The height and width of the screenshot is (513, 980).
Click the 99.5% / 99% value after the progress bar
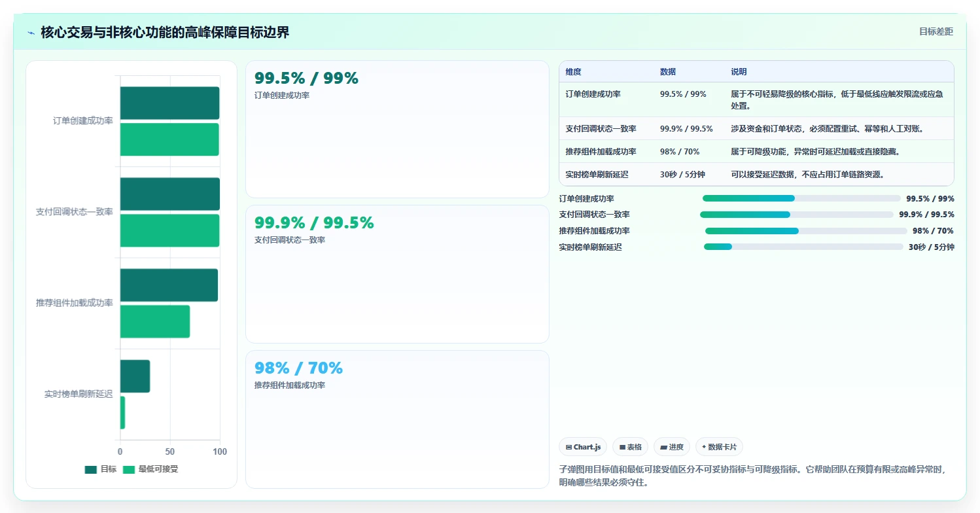click(x=930, y=199)
